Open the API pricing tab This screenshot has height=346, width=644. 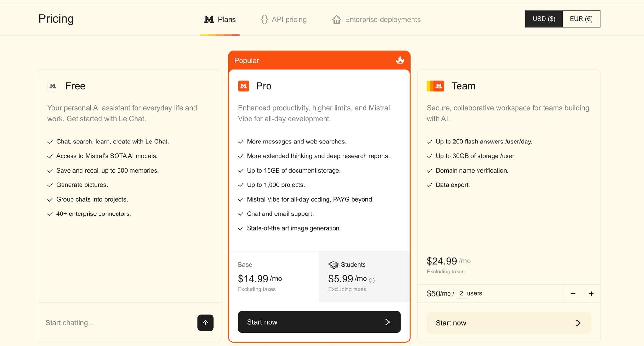(x=284, y=20)
